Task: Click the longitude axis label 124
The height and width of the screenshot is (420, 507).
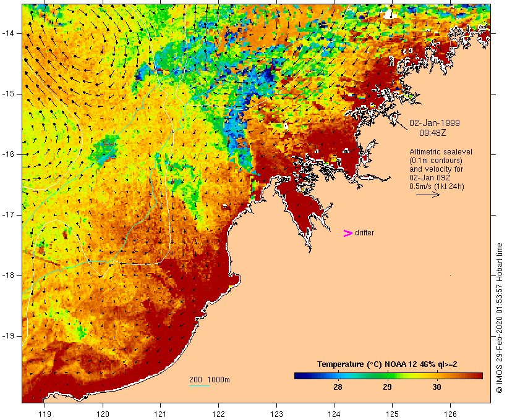Action: 334,414
